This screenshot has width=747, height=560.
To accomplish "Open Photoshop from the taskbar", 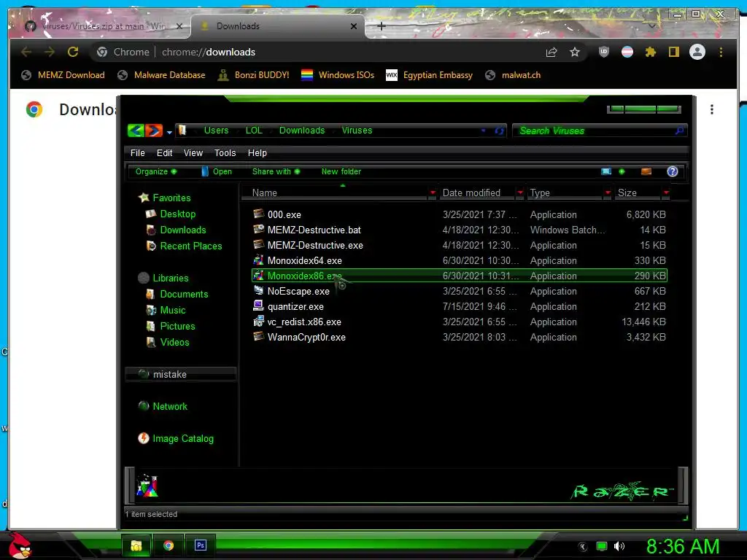I will pyautogui.click(x=201, y=545).
